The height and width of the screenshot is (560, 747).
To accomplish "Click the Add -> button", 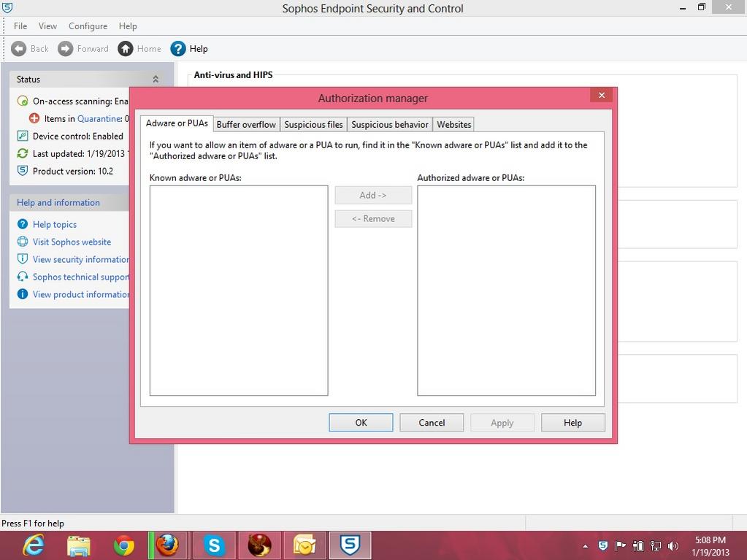I will [x=373, y=195].
